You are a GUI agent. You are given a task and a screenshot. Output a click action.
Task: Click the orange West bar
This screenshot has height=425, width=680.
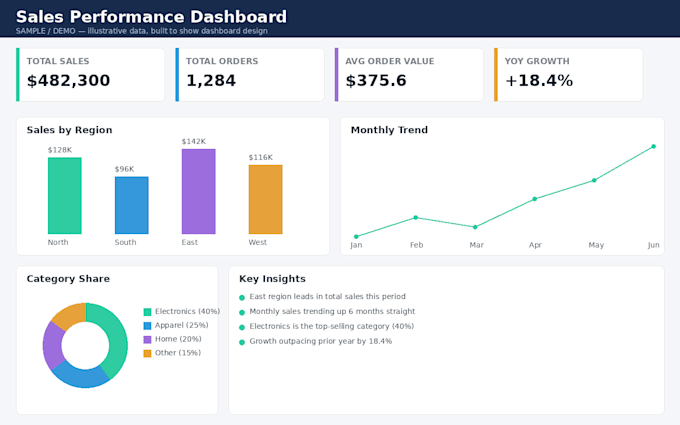click(x=265, y=199)
